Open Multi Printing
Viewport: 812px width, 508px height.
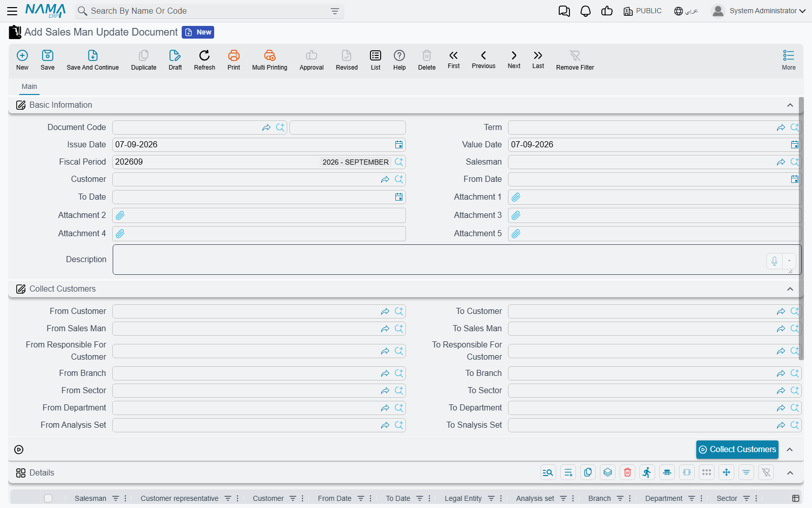point(269,60)
